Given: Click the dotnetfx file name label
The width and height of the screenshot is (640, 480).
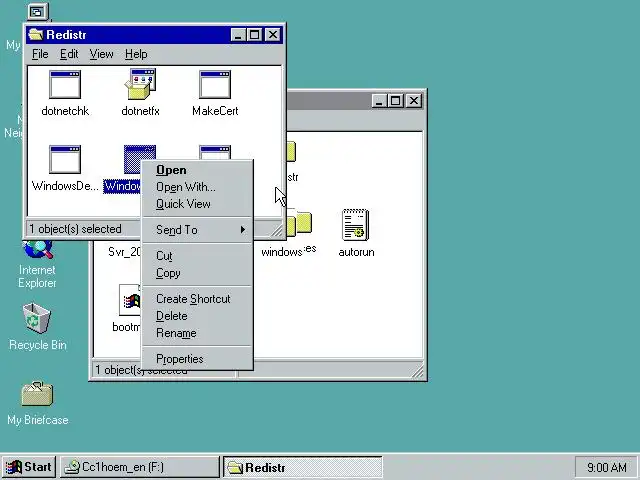Looking at the screenshot, I should [x=140, y=111].
